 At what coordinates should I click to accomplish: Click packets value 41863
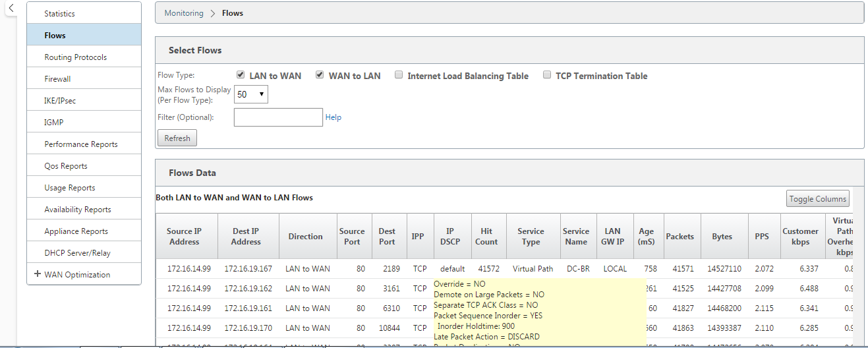683,328
